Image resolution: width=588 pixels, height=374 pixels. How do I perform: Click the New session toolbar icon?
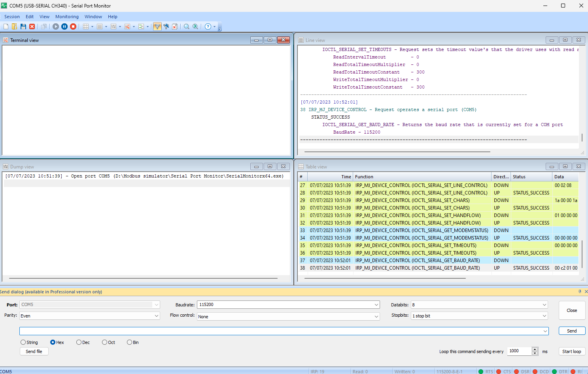tap(6, 26)
